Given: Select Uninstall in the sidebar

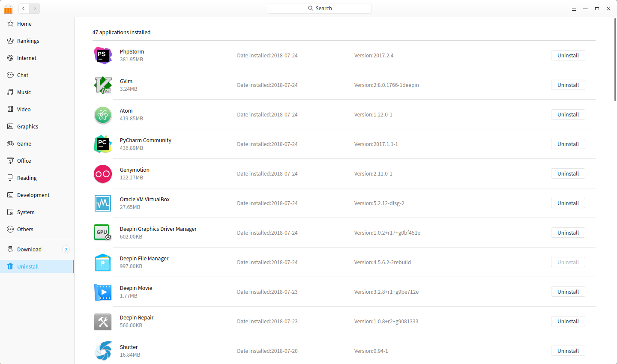Looking at the screenshot, I should coord(37,266).
